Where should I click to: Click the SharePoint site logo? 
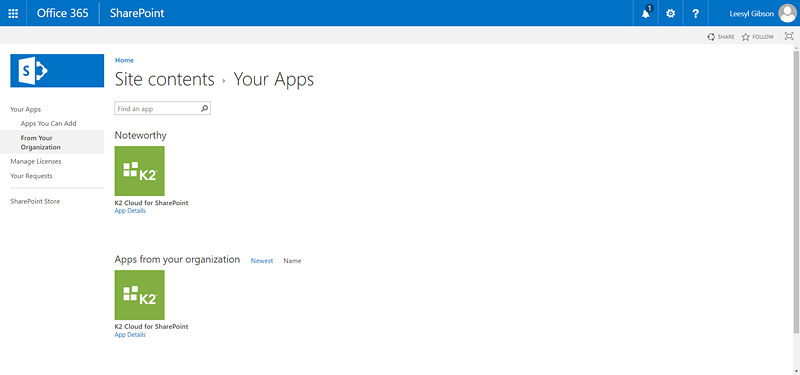57,70
